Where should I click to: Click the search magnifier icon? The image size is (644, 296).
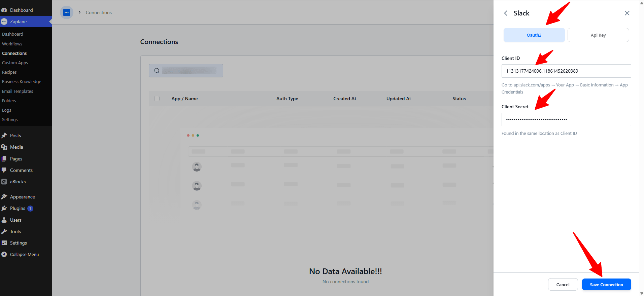tap(157, 71)
